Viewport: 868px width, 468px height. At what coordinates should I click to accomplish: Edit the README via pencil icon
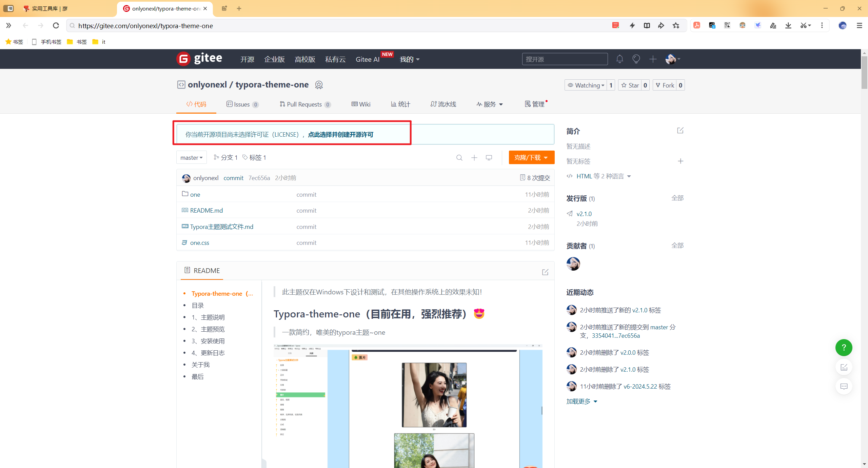click(x=545, y=272)
